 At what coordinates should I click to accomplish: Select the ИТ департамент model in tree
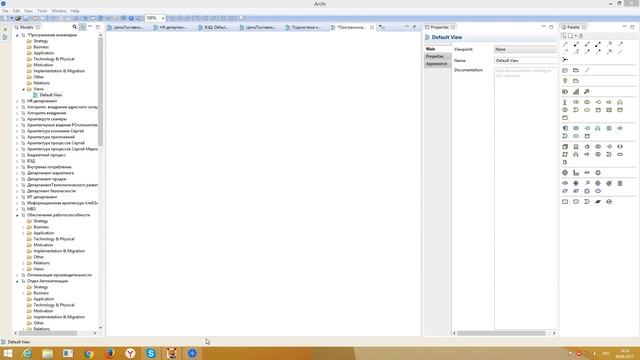(x=42, y=197)
